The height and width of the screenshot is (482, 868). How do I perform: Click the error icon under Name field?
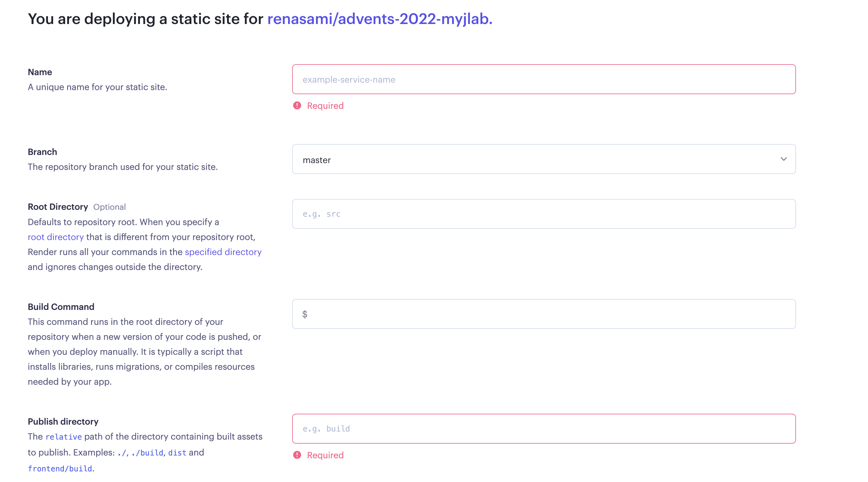coord(297,106)
